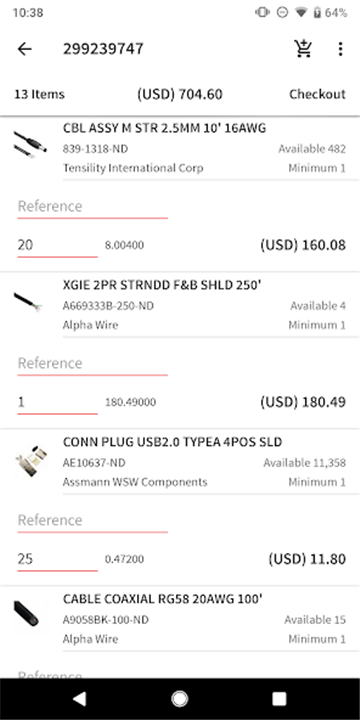Edit the quantity field showing 1

pyautogui.click(x=57, y=403)
